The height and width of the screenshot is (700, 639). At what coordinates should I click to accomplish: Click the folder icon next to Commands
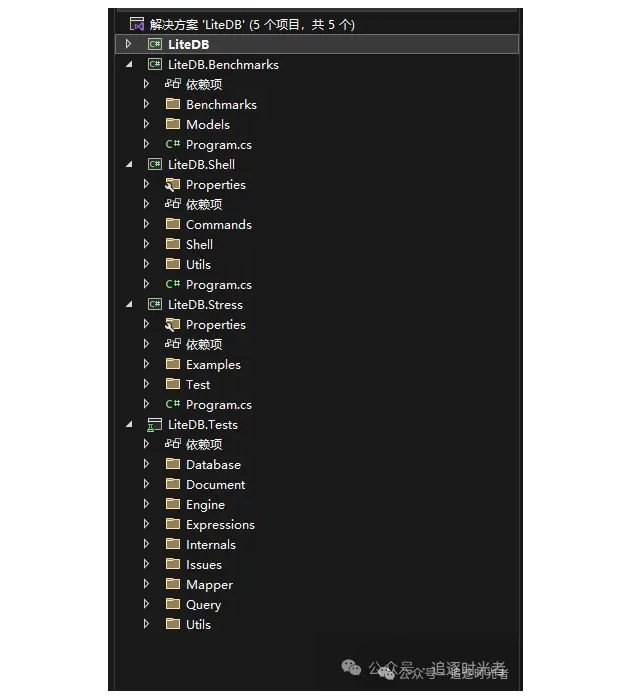[x=173, y=224]
